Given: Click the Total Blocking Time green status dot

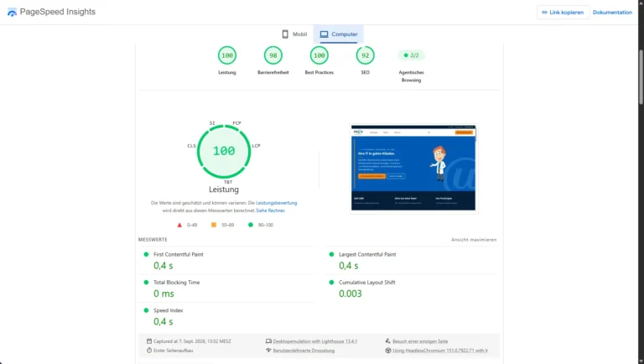Looking at the screenshot, I should click(x=146, y=283).
